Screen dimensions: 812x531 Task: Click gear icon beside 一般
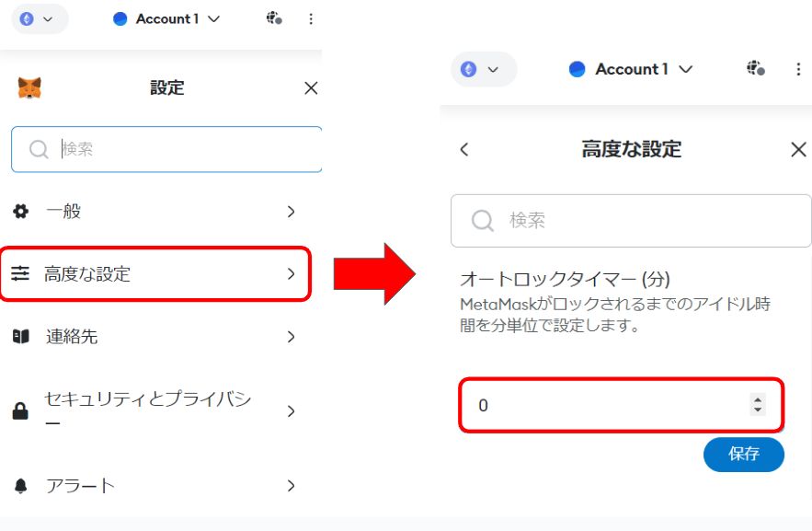pyautogui.click(x=21, y=212)
